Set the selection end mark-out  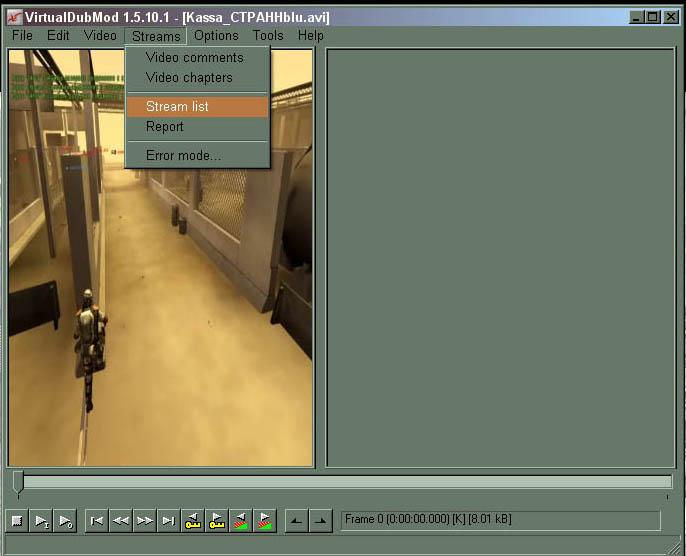[x=321, y=521]
